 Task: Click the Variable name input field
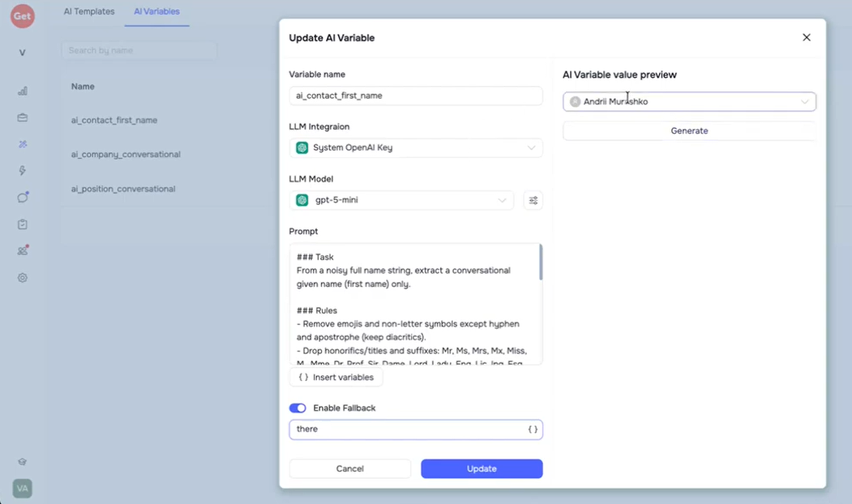click(416, 96)
